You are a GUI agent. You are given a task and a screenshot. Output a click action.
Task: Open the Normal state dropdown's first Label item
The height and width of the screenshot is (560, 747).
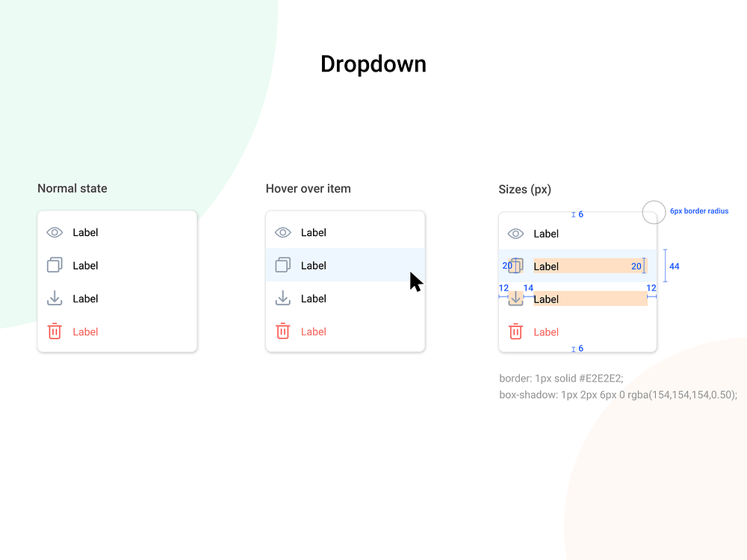85,232
